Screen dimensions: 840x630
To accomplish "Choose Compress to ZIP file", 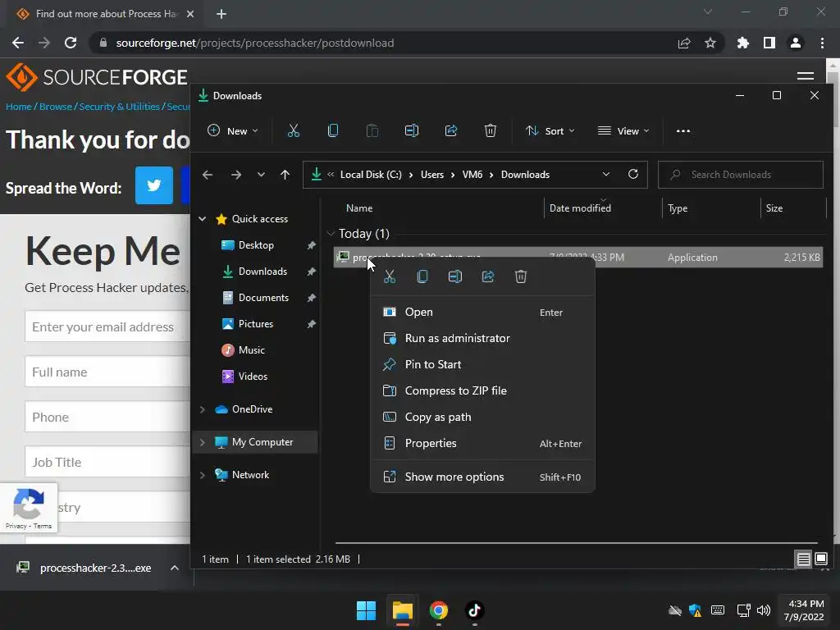I will [x=482, y=390].
